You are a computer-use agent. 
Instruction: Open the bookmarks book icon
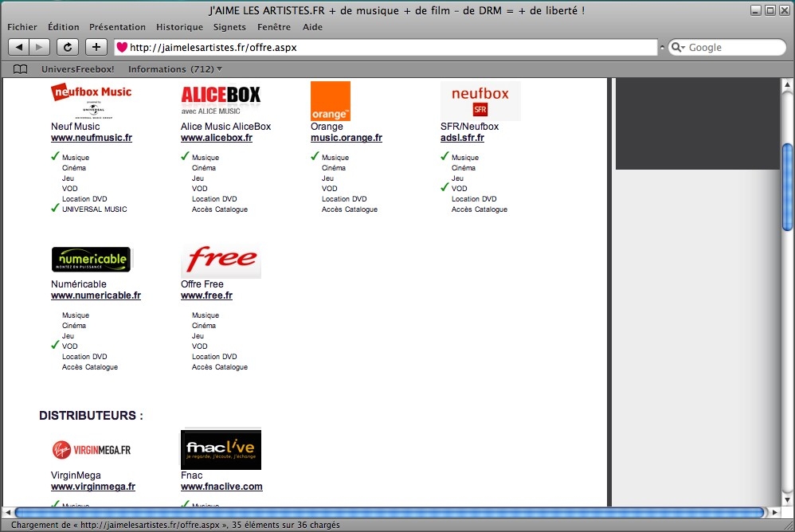coord(21,69)
